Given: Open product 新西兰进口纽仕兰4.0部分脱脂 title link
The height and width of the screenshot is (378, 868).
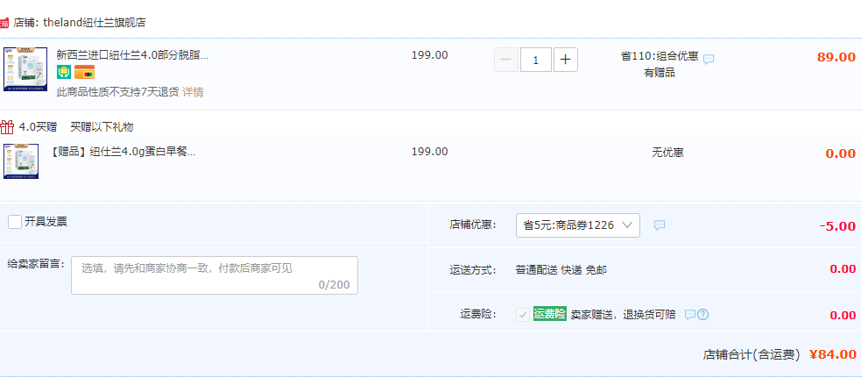Looking at the screenshot, I should [132, 55].
